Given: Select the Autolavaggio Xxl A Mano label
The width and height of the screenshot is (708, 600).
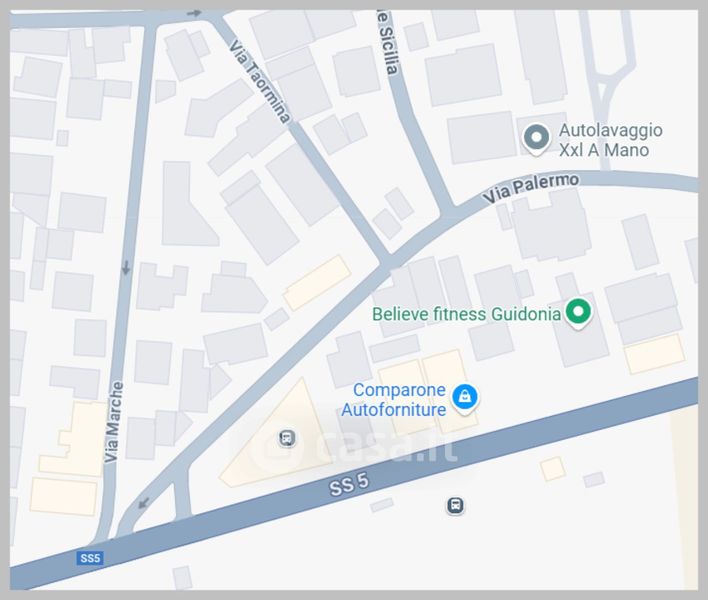Looking at the screenshot, I should point(610,140).
